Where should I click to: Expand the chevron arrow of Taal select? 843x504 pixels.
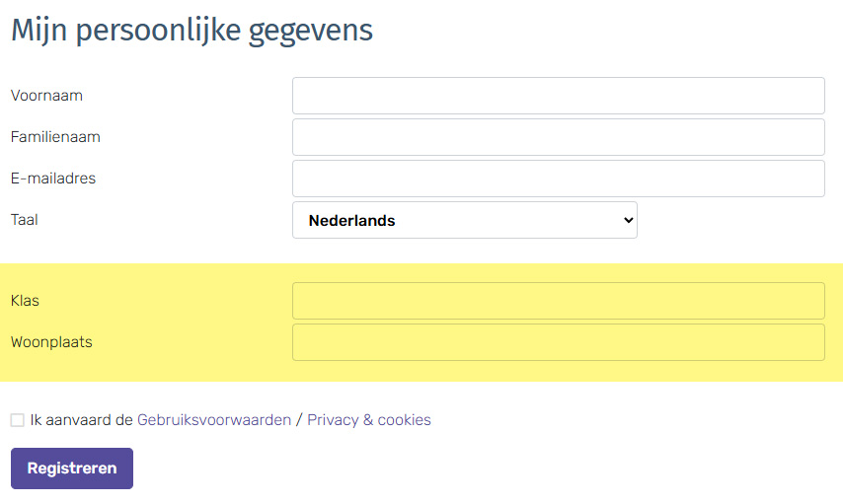(x=628, y=220)
